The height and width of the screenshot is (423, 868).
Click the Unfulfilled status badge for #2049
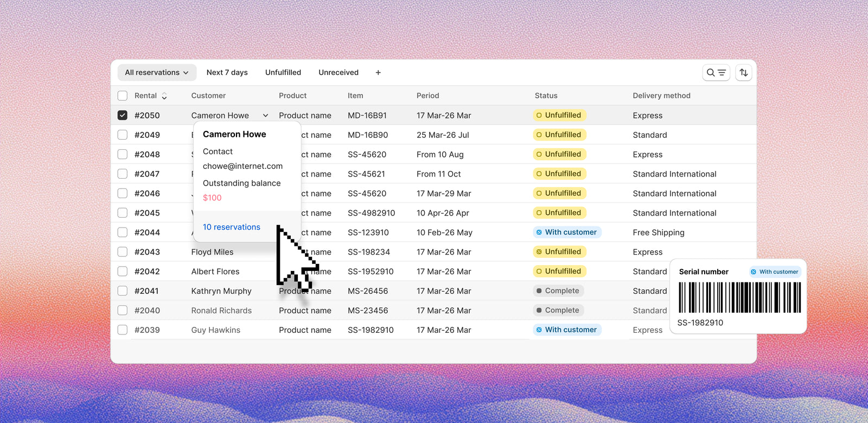click(x=559, y=135)
